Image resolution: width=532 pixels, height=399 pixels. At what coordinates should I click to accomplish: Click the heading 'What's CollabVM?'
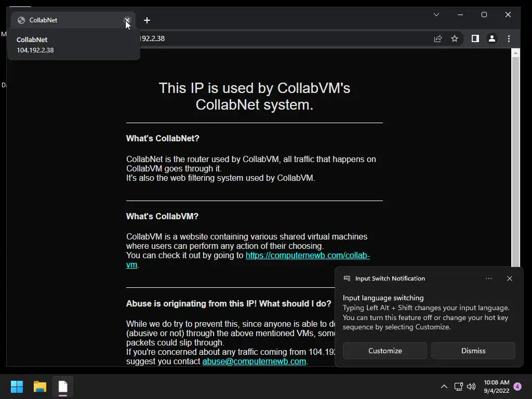(162, 217)
